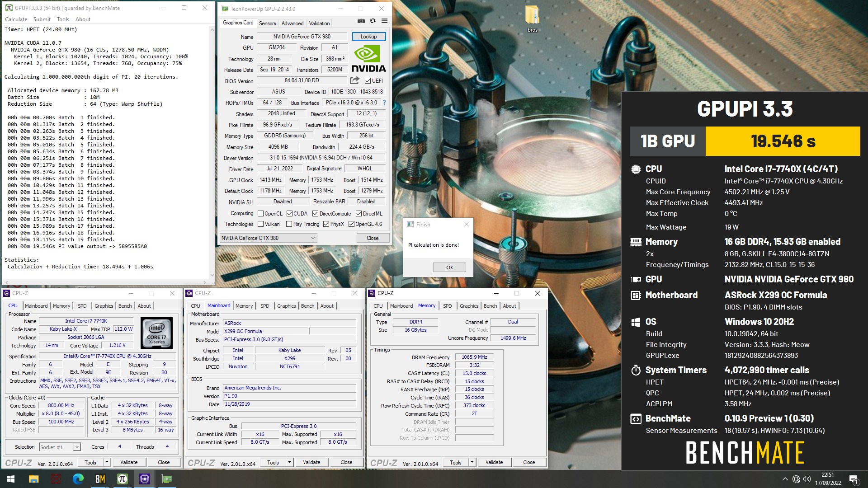
Task: Show hidden system tray icons
Action: (x=785, y=479)
